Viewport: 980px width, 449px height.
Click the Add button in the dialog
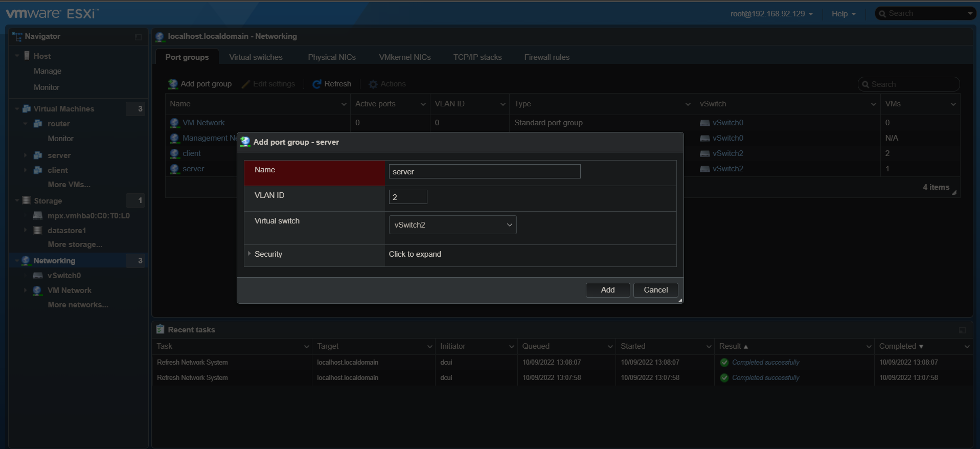coord(607,290)
